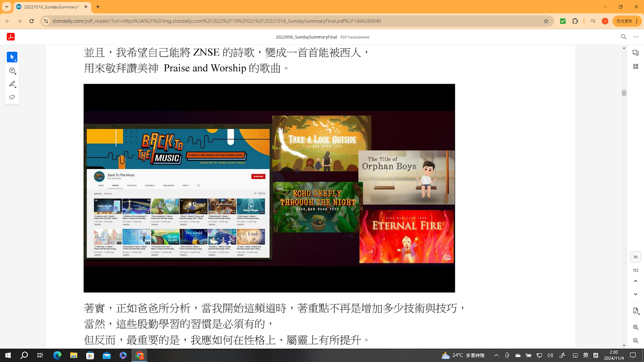Open File Explorer from taskbar
The height and width of the screenshot is (362, 644).
coord(74,355)
